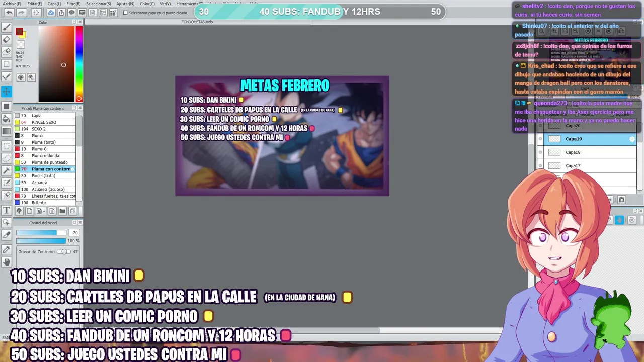Click the brush size value field 70

point(74,233)
